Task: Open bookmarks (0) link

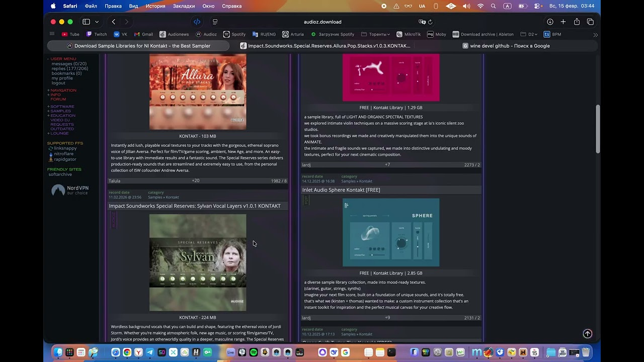Action: [x=66, y=73]
